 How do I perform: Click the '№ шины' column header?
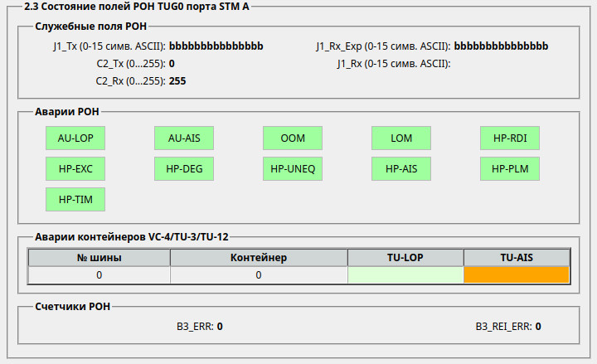pos(99,258)
